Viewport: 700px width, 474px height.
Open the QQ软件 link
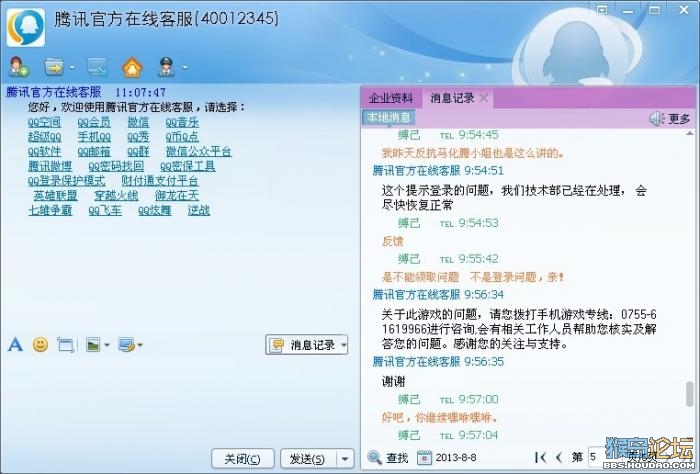point(44,151)
